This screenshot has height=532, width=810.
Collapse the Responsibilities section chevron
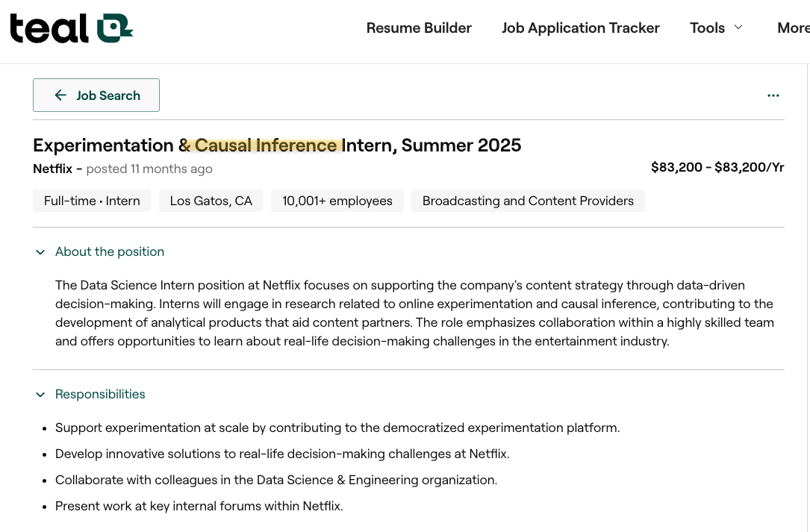(x=40, y=395)
